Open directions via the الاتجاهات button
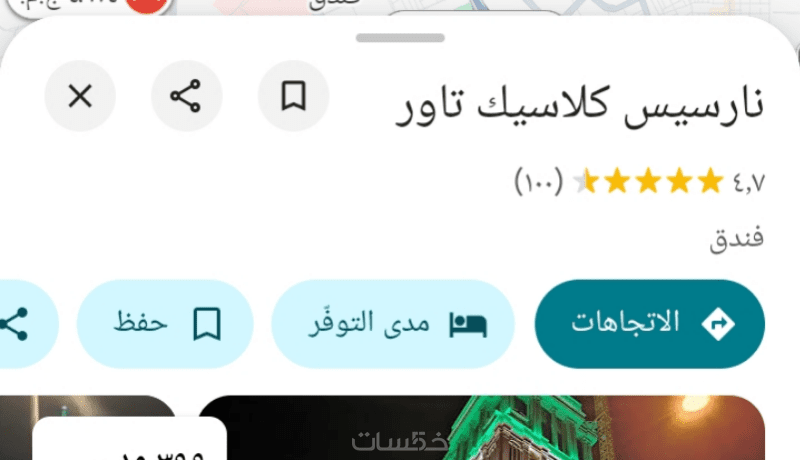The image size is (800, 460). pyautogui.click(x=649, y=323)
